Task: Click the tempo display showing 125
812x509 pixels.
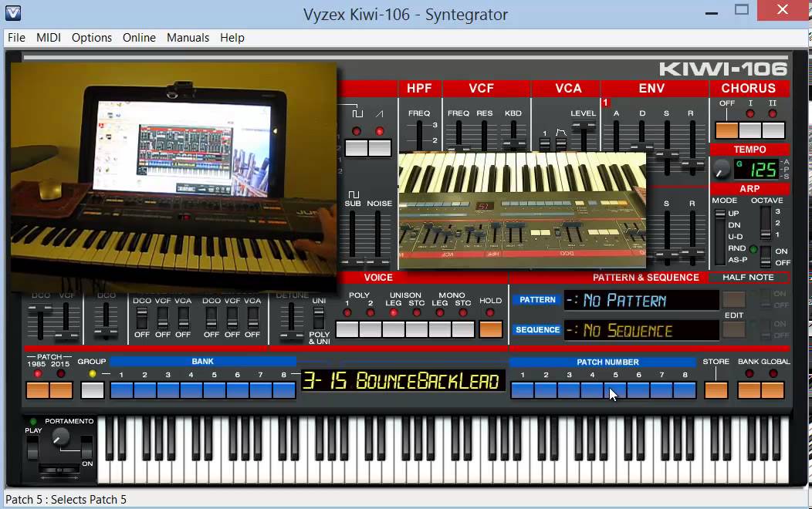Action: pos(756,169)
